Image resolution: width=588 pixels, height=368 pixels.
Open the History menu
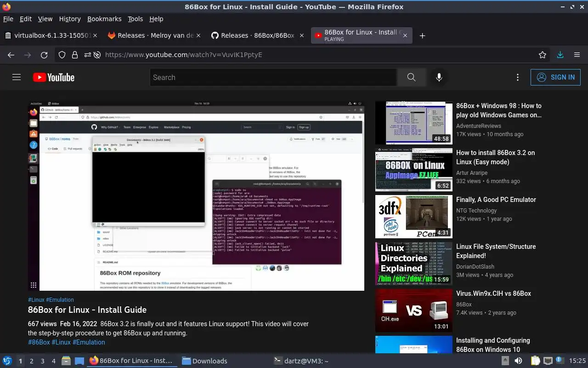pyautogui.click(x=70, y=19)
